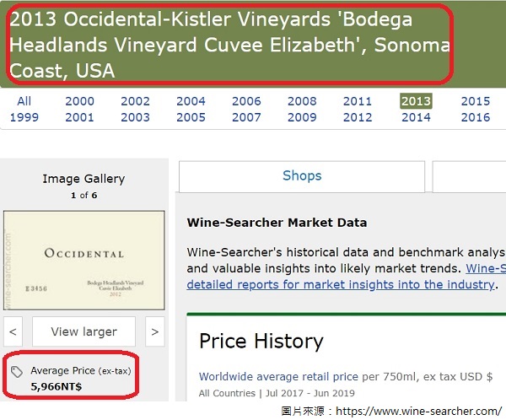This screenshot has width=506, height=420.
Task: Choose the 2016 vintage
Action: point(476,117)
